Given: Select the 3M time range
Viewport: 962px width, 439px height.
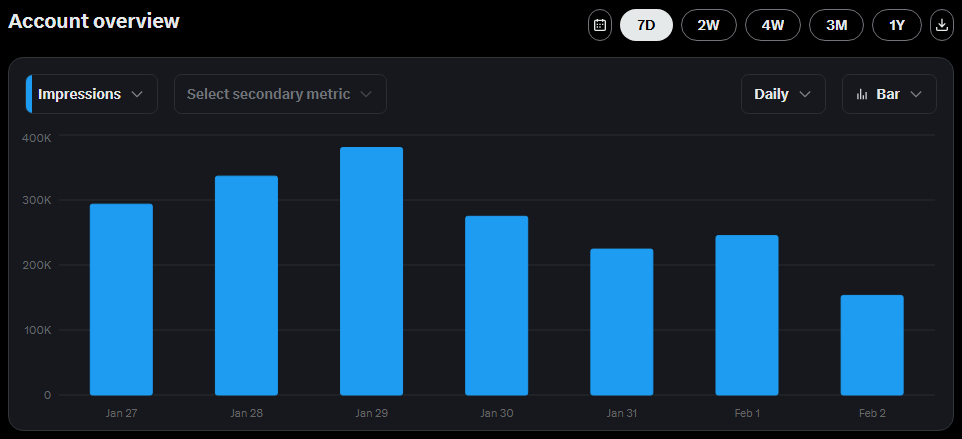Looking at the screenshot, I should (837, 25).
